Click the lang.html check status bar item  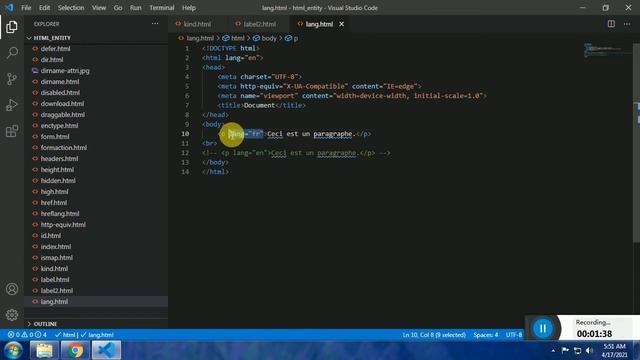point(97,335)
